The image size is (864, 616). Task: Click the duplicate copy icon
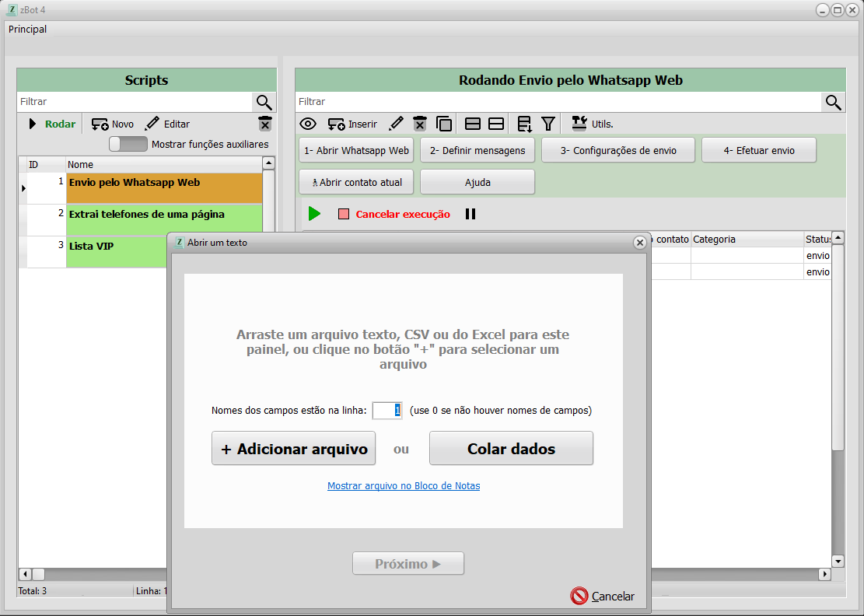pyautogui.click(x=444, y=124)
